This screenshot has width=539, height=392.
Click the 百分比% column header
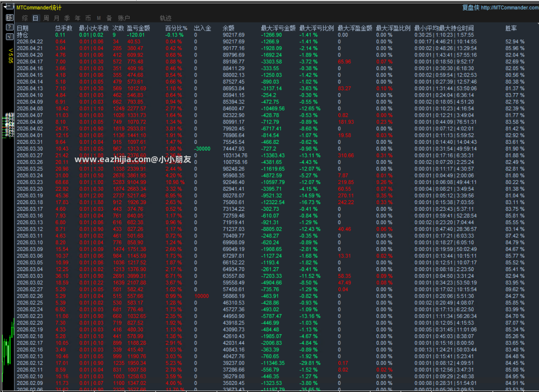point(176,28)
